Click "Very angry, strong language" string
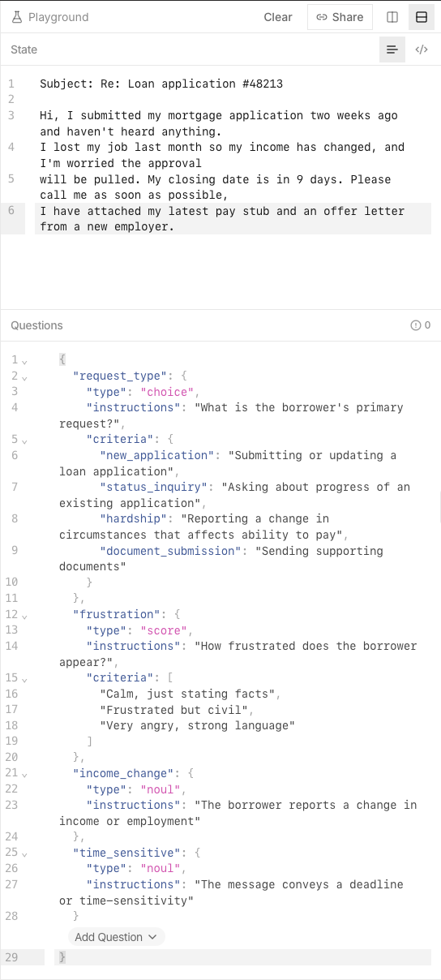This screenshot has height=980, width=441. [198, 725]
